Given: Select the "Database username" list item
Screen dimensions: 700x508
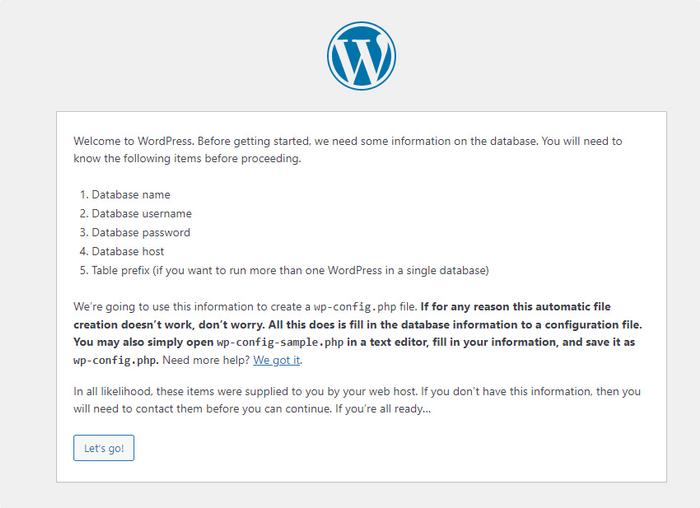Looking at the screenshot, I should [141, 214].
